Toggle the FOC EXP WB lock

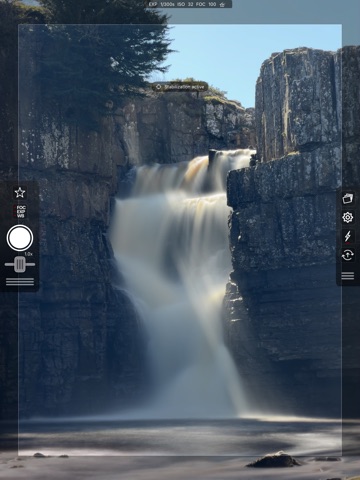tap(20, 211)
